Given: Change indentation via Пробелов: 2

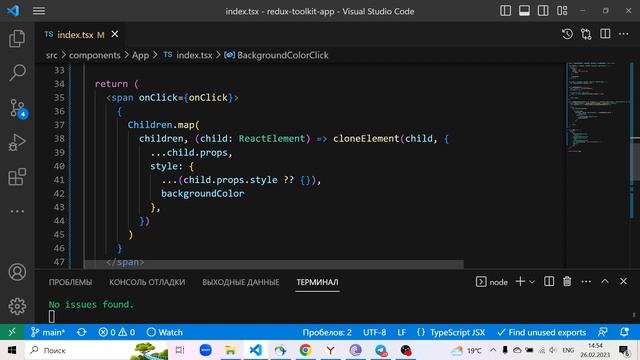Looking at the screenshot, I should tap(327, 332).
